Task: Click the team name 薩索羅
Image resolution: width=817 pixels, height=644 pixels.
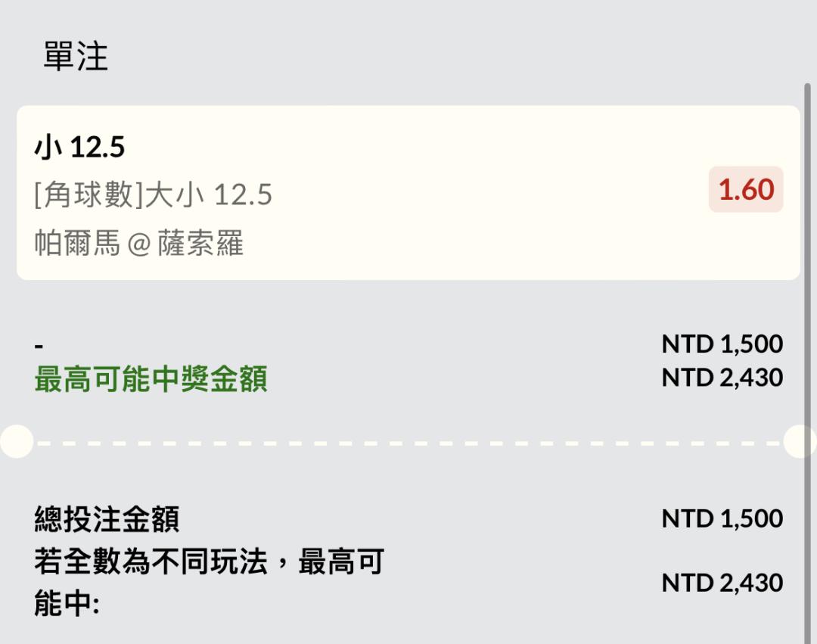Action: tap(200, 244)
